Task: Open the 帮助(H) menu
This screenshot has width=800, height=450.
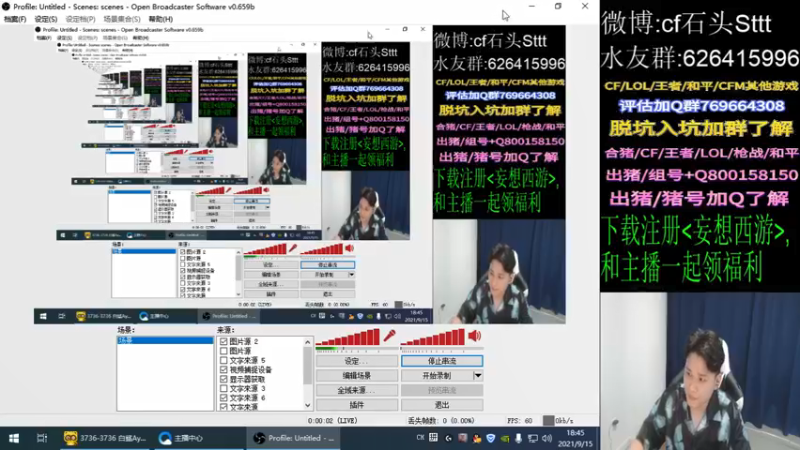Action: point(161,19)
